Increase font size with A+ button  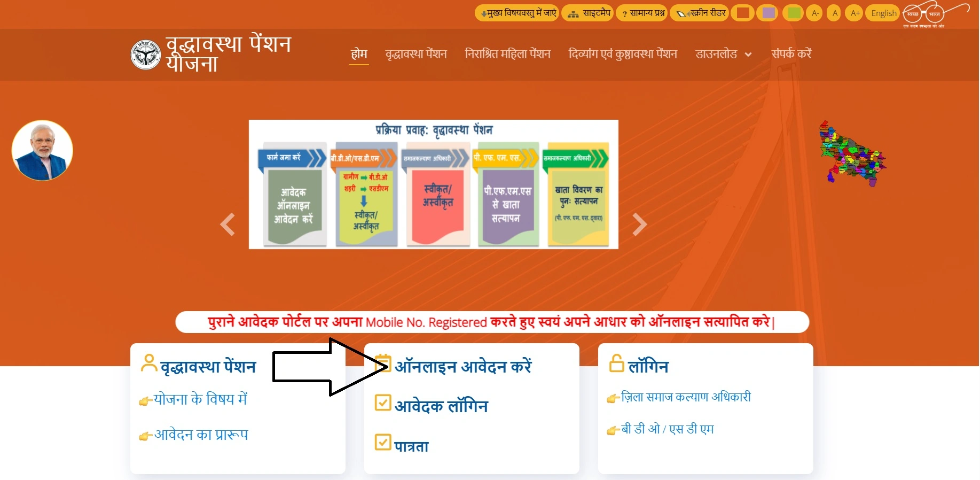855,13
